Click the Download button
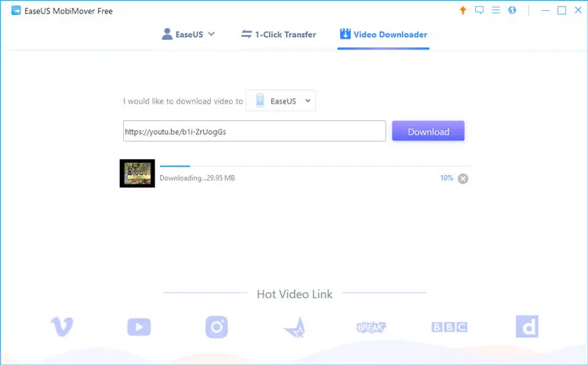Image resolution: width=588 pixels, height=365 pixels. click(x=428, y=131)
